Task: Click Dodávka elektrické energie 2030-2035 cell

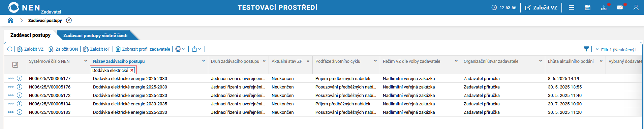Action: pyautogui.click(x=130, y=104)
